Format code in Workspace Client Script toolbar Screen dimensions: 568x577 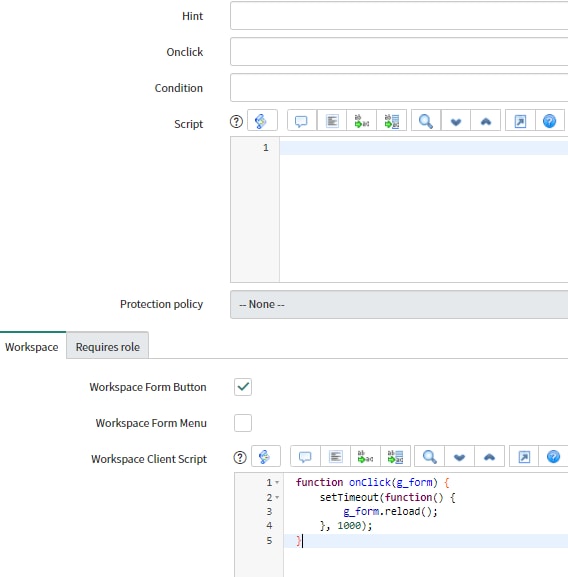[336, 457]
